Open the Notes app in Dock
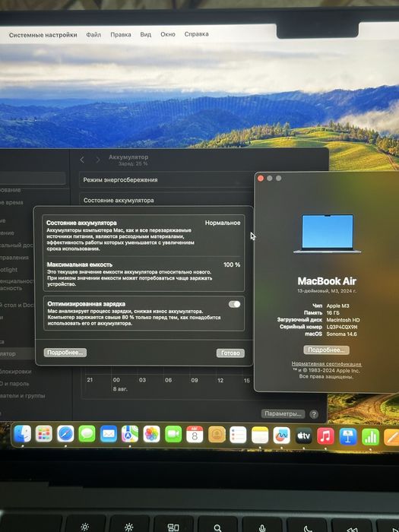The image size is (399, 532). pyautogui.click(x=260, y=435)
